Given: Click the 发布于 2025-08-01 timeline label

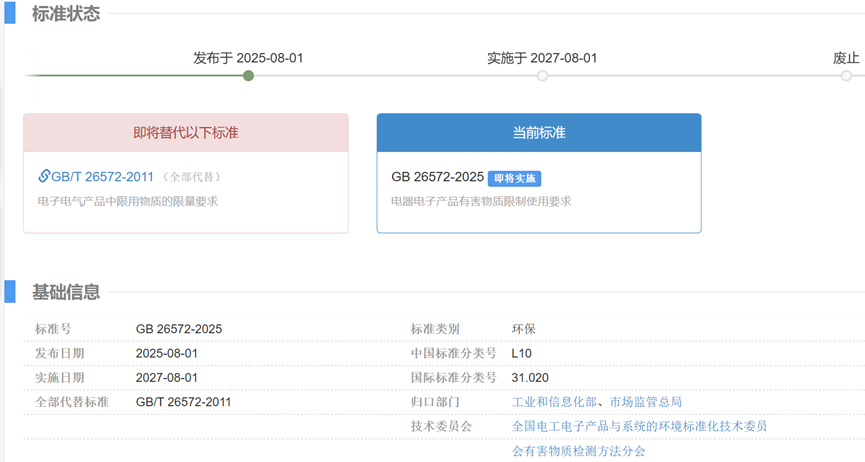Looking at the screenshot, I should 248,58.
